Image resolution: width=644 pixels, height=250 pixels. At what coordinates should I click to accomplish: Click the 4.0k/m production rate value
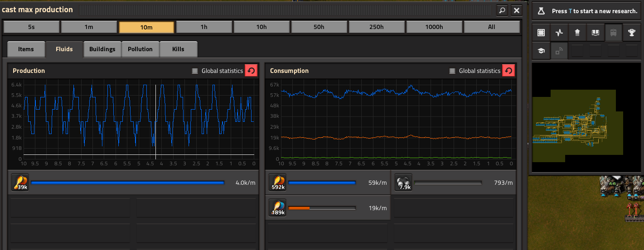pos(246,183)
